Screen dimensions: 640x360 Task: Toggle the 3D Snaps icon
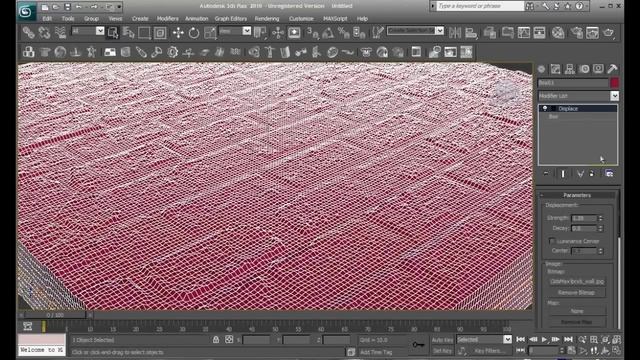coord(313,33)
